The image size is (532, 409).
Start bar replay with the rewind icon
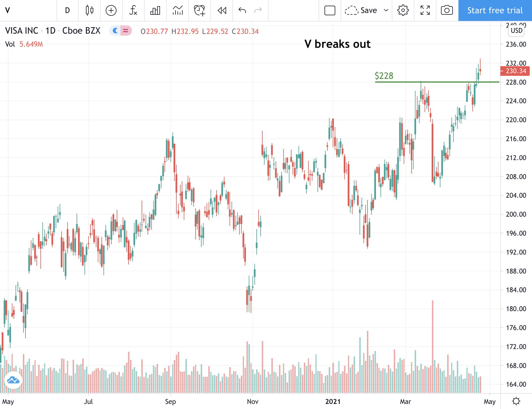222,10
